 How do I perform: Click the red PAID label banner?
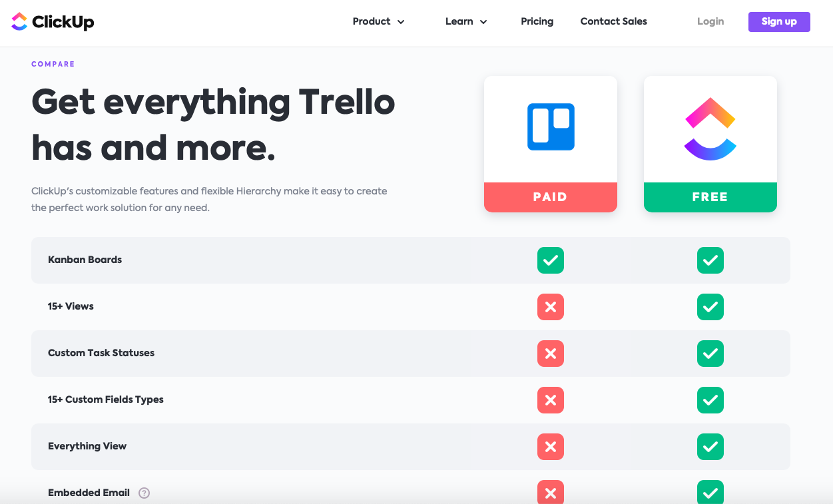coord(551,197)
